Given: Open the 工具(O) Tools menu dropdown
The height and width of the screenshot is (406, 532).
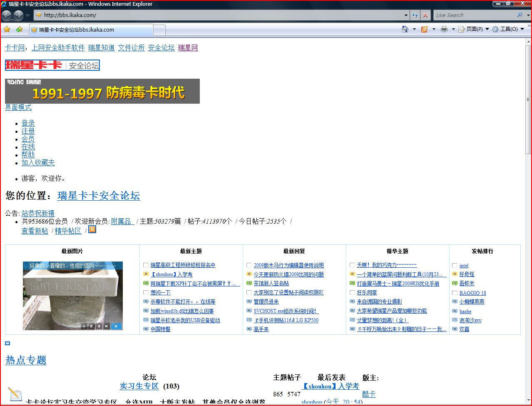Looking at the screenshot, I should point(508,29).
